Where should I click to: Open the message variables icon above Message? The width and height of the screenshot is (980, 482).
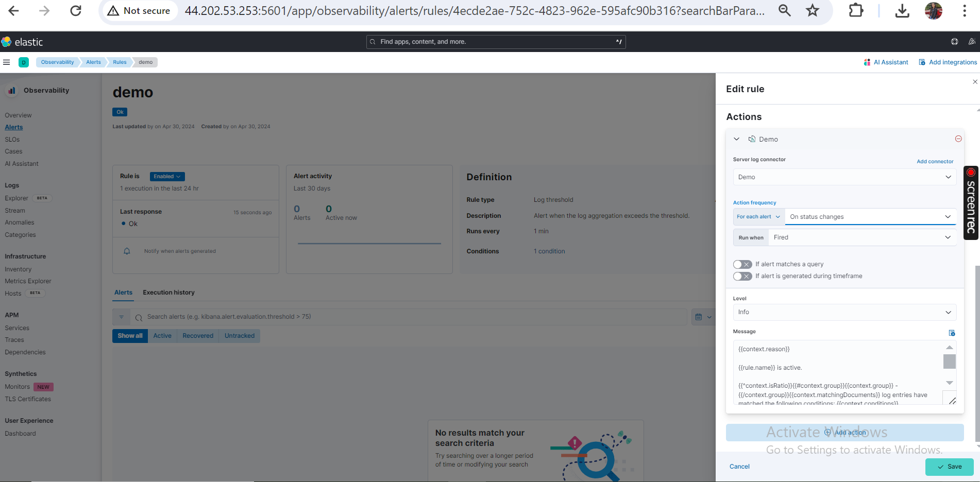point(952,333)
